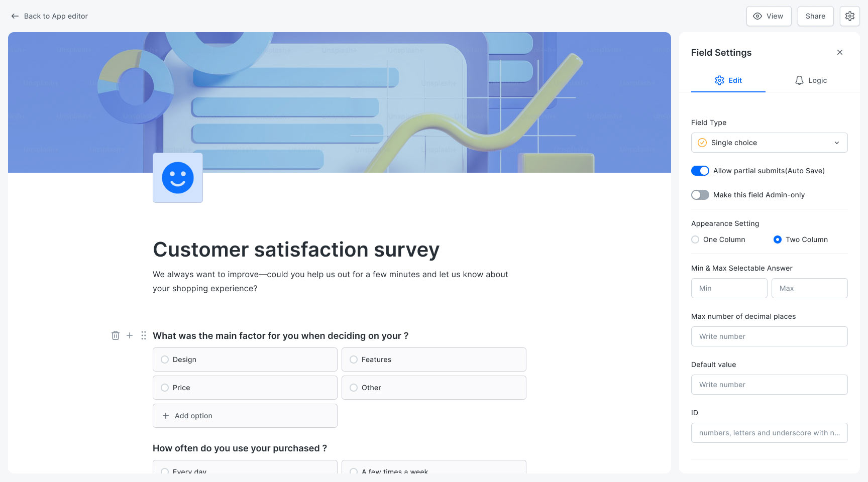This screenshot has height=482, width=868.
Task: Click the Max selectable answer field
Action: click(809, 288)
